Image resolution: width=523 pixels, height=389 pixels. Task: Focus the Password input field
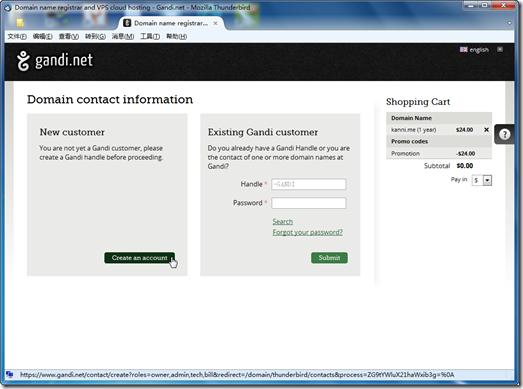(309, 203)
